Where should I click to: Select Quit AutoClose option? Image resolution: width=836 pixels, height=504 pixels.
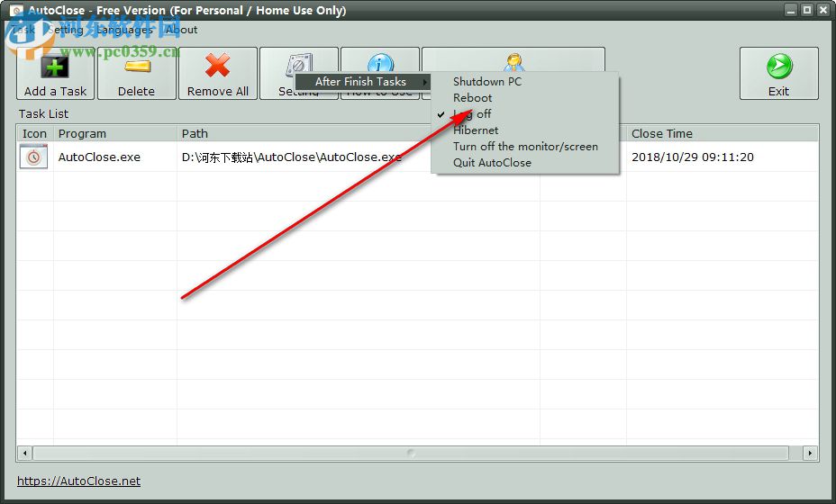point(492,163)
